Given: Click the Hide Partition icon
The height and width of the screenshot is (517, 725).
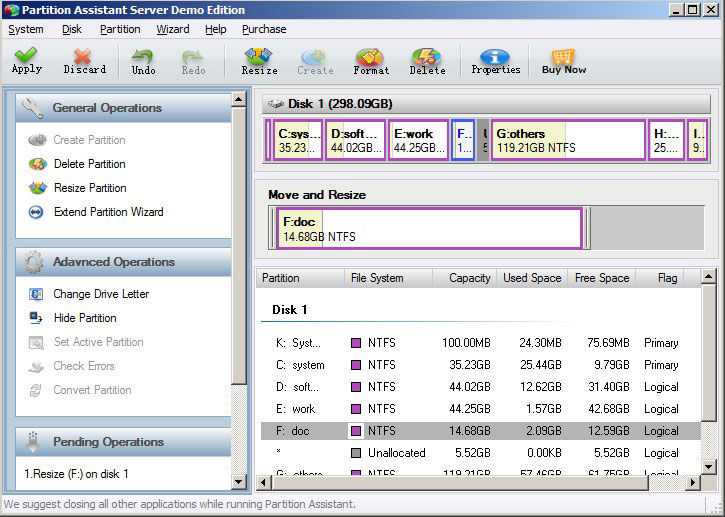Looking at the screenshot, I should click(x=36, y=318).
